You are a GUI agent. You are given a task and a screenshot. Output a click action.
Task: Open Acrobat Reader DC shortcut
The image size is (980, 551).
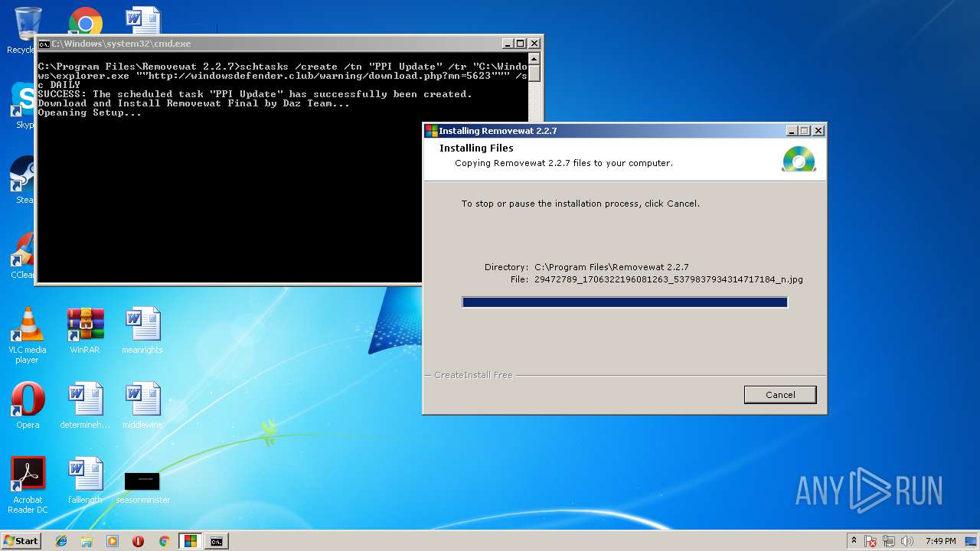[28, 485]
